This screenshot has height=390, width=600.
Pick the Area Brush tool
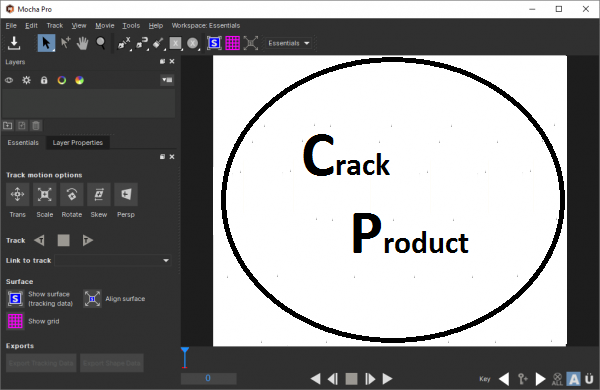158,43
